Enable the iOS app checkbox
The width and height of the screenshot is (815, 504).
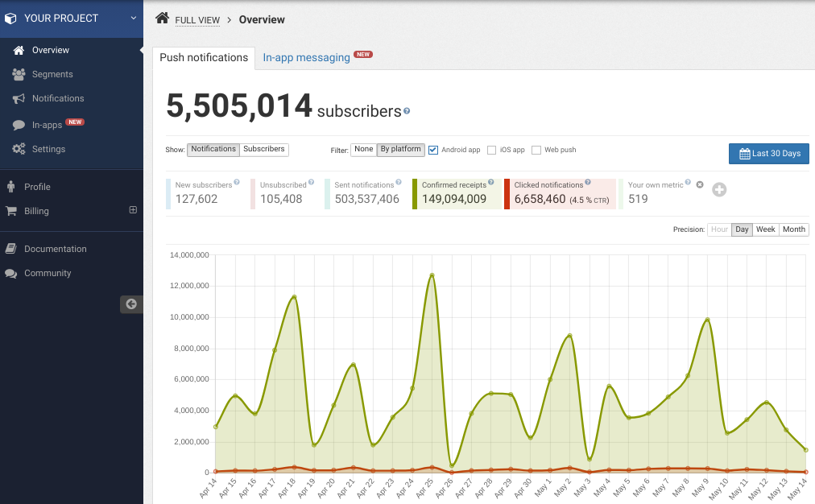[491, 150]
